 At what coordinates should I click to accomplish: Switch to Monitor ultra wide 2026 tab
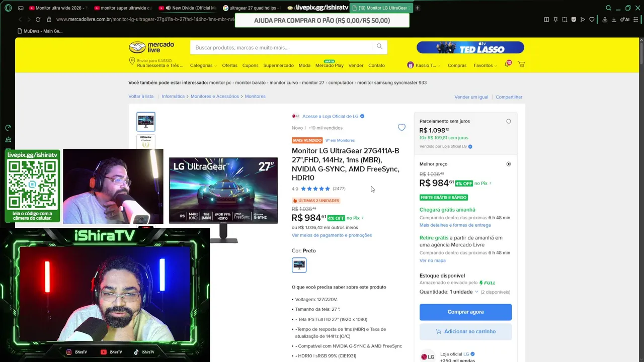(x=58, y=8)
